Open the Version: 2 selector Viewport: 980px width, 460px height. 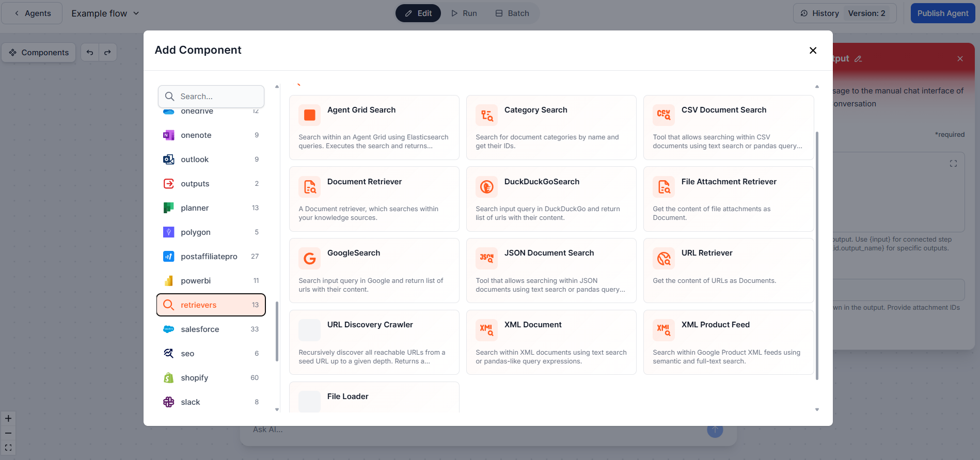[866, 13]
